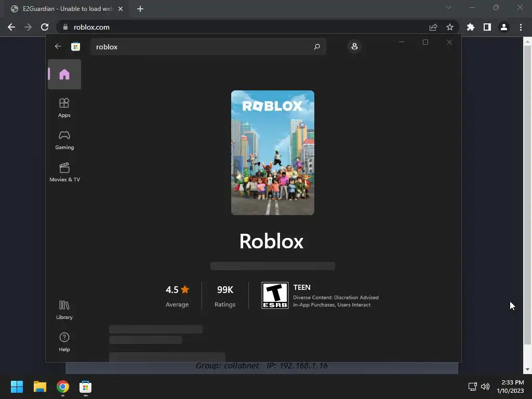Click the Roblox cover art image
Viewport: 532px width, 399px height.
tap(272, 152)
